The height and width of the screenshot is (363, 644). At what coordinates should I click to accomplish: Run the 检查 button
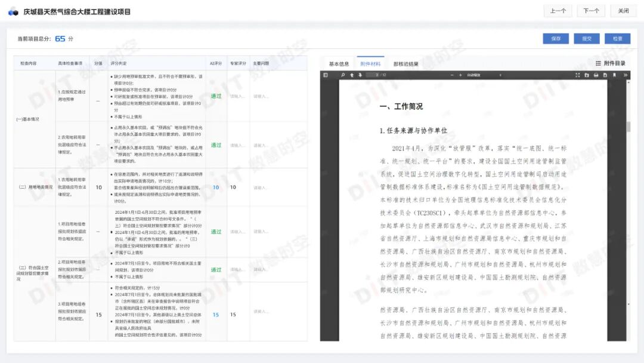click(617, 39)
